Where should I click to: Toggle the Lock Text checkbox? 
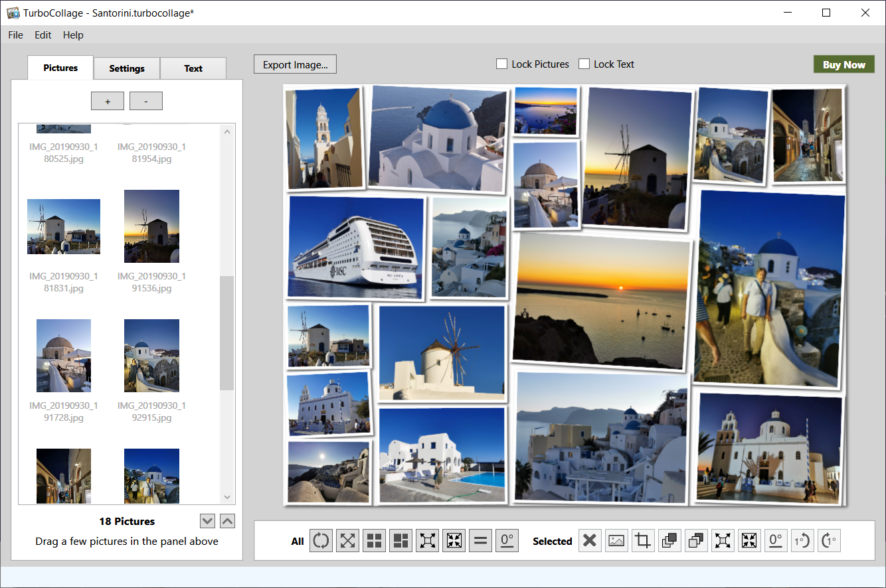584,64
